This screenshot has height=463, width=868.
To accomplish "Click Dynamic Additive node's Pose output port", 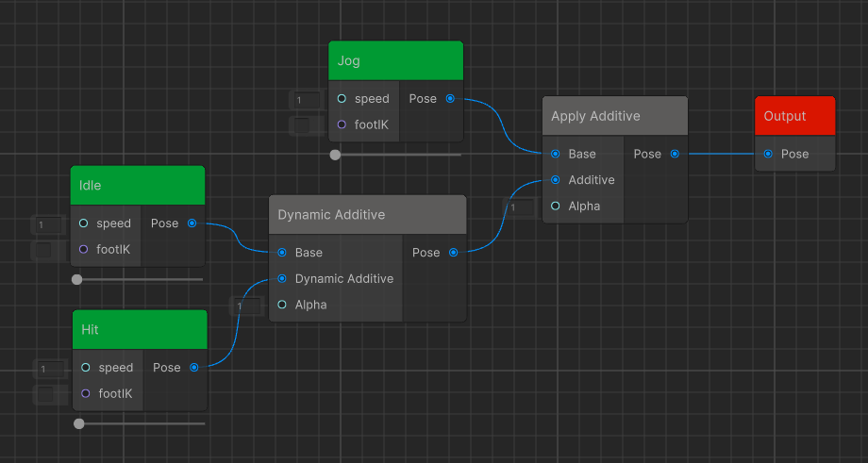I will click(454, 252).
